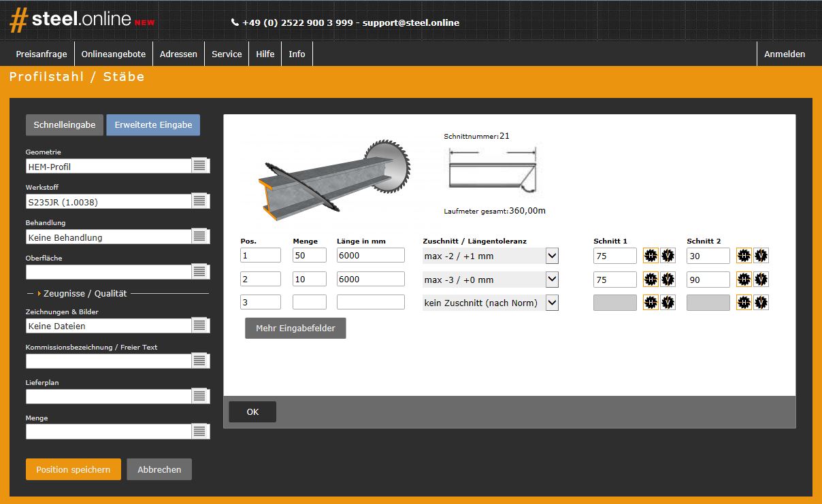Open the 'max -3 / +0 mm' tolerance dropdown
Screen dimensions: 822x504
point(552,280)
